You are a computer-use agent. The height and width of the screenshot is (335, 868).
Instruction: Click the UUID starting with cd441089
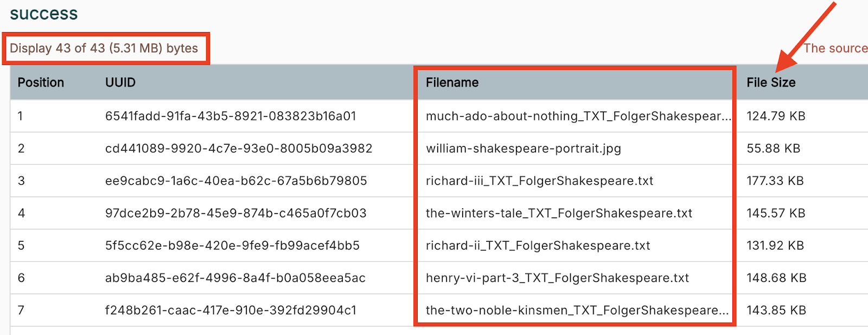point(239,149)
